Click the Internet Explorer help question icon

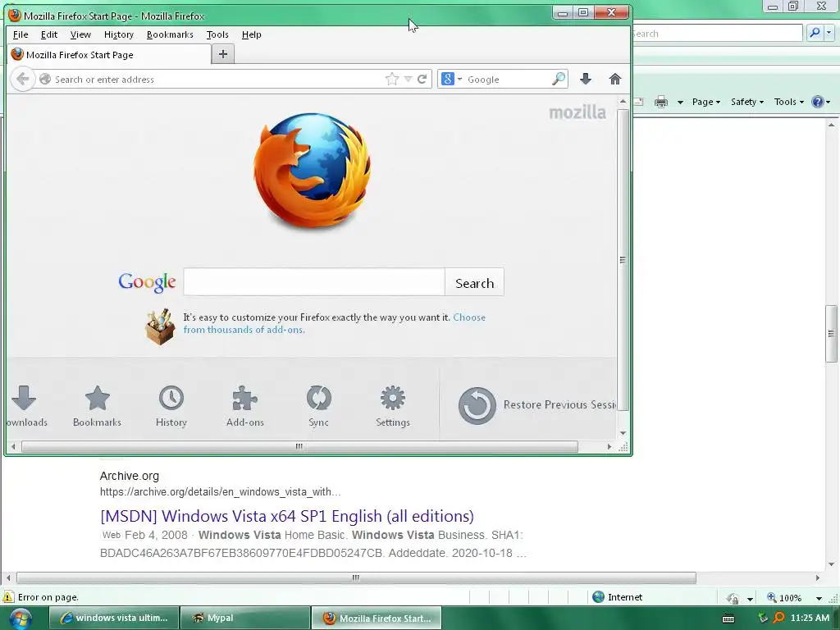point(818,102)
